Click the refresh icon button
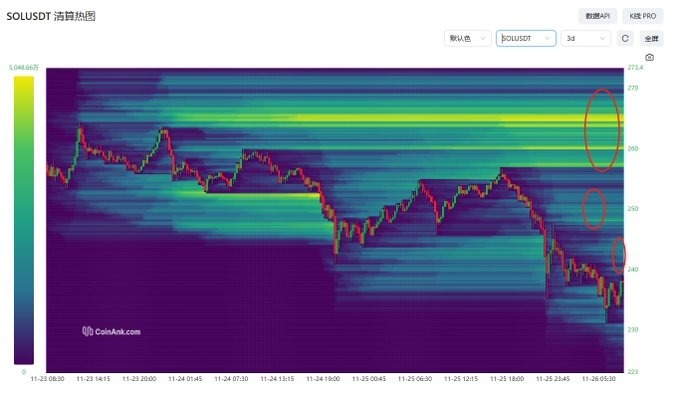This screenshot has height=394, width=679. pos(625,39)
